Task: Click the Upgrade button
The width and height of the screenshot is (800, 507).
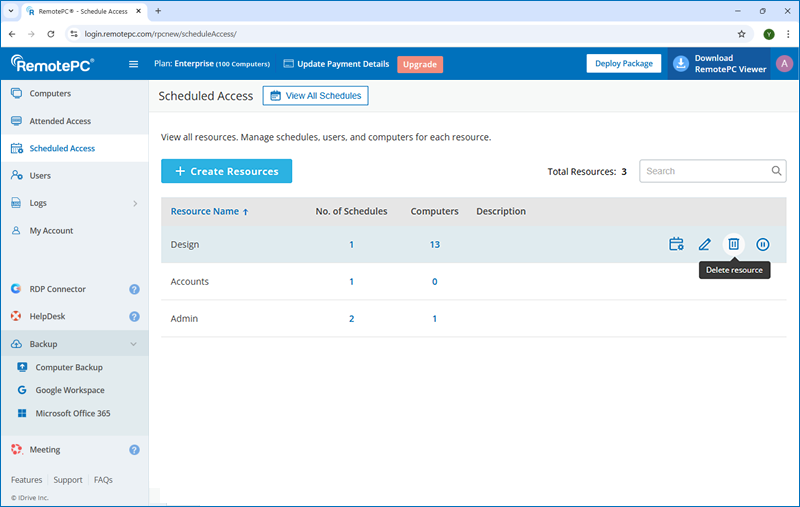Action: tap(420, 64)
